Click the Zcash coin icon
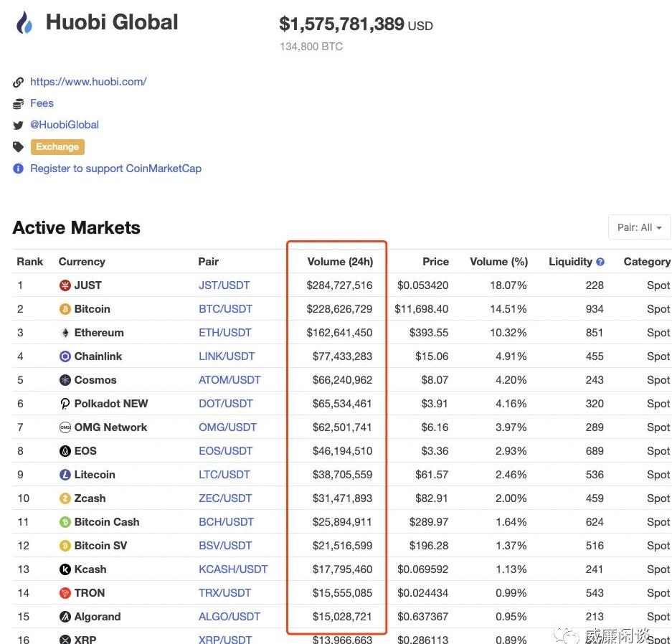This screenshot has height=644, width=672. 65,498
